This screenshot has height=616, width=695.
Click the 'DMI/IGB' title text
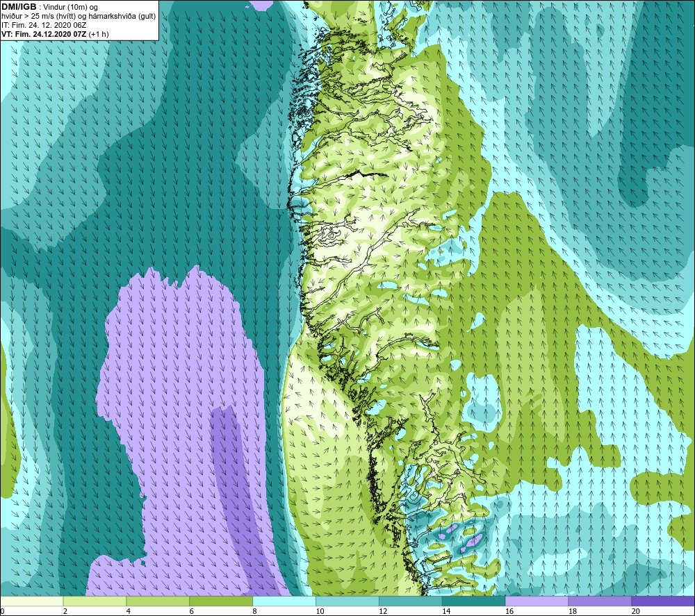click(x=19, y=7)
